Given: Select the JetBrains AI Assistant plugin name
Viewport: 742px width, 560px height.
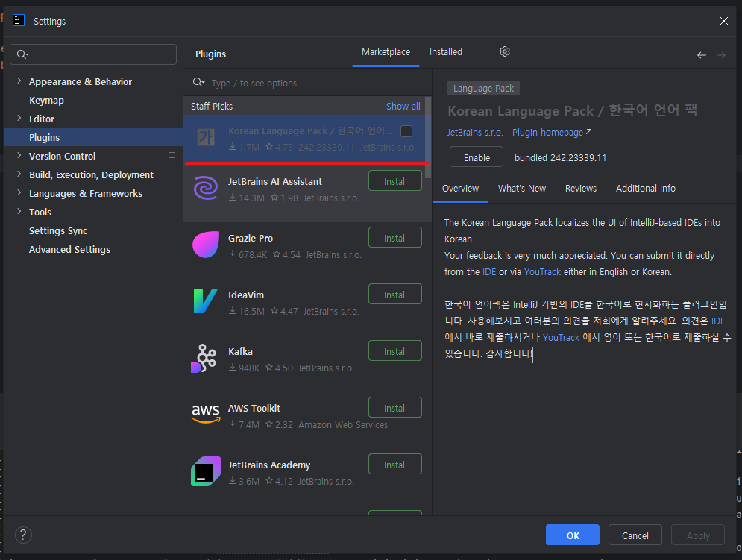Looking at the screenshot, I should click(275, 181).
